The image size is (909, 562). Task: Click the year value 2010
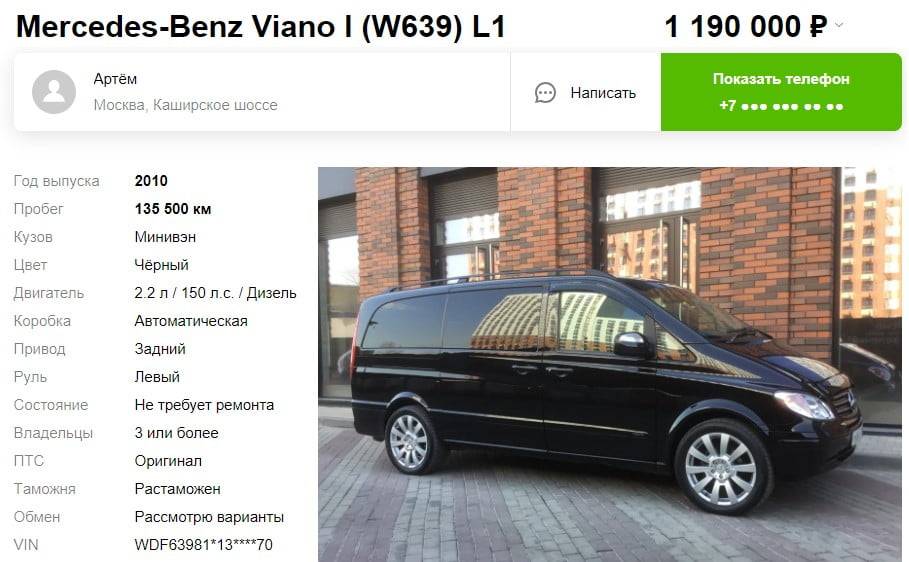[x=151, y=181]
